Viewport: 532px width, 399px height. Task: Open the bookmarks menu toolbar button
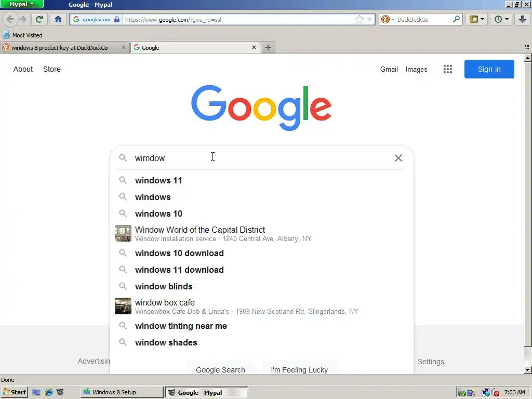click(x=477, y=19)
